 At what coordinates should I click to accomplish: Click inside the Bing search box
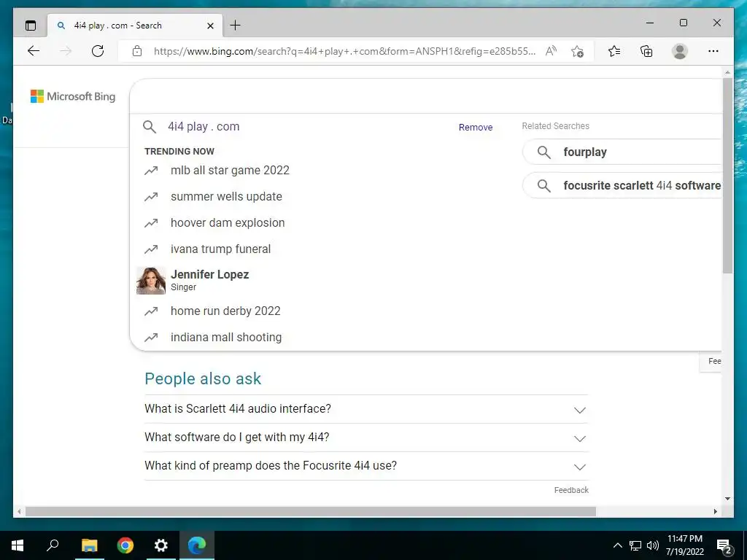(425, 96)
